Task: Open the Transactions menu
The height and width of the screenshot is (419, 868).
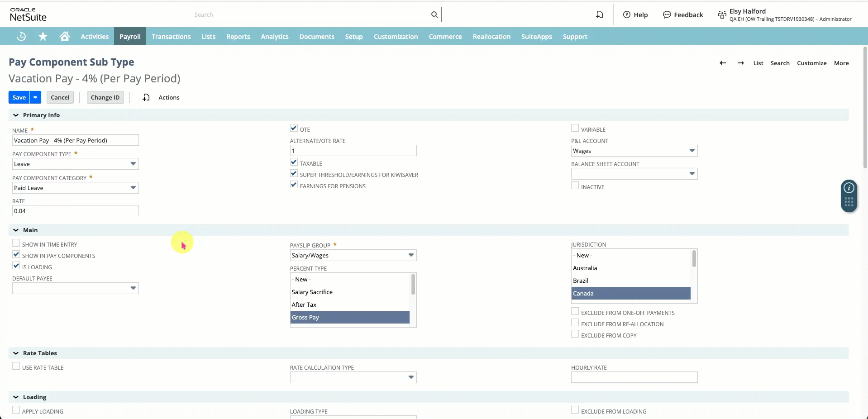Action: (x=171, y=37)
